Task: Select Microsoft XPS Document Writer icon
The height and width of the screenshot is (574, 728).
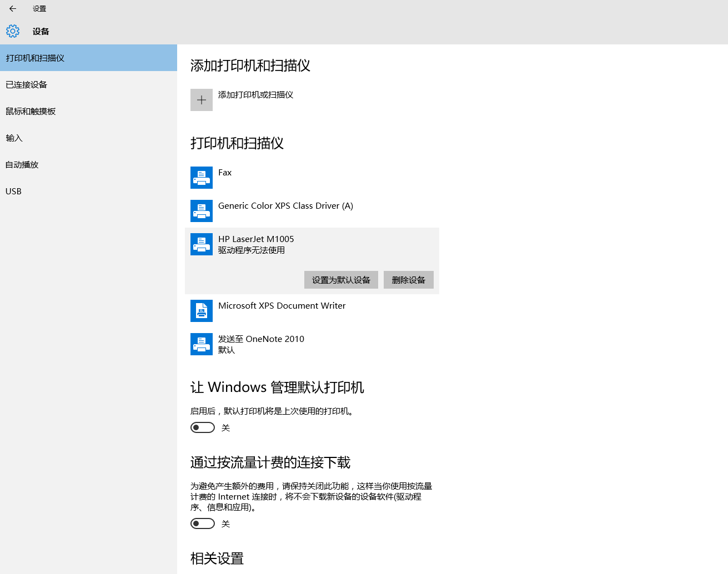Action: point(202,311)
